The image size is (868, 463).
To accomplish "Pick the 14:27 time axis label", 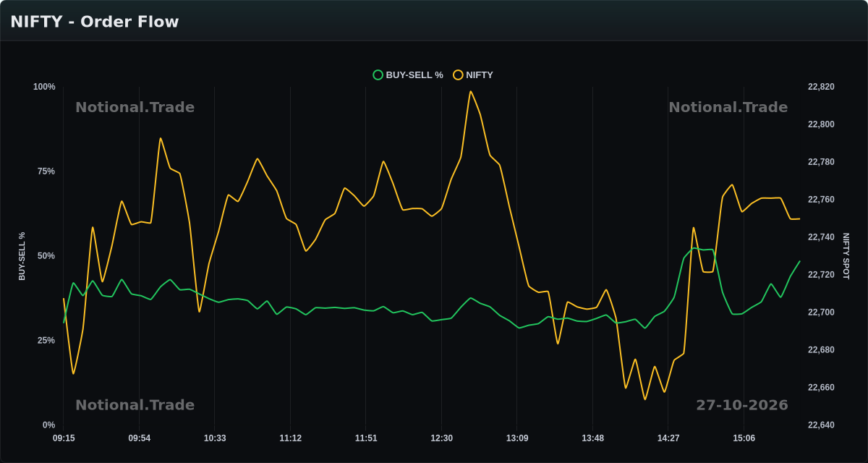I will [x=668, y=438].
